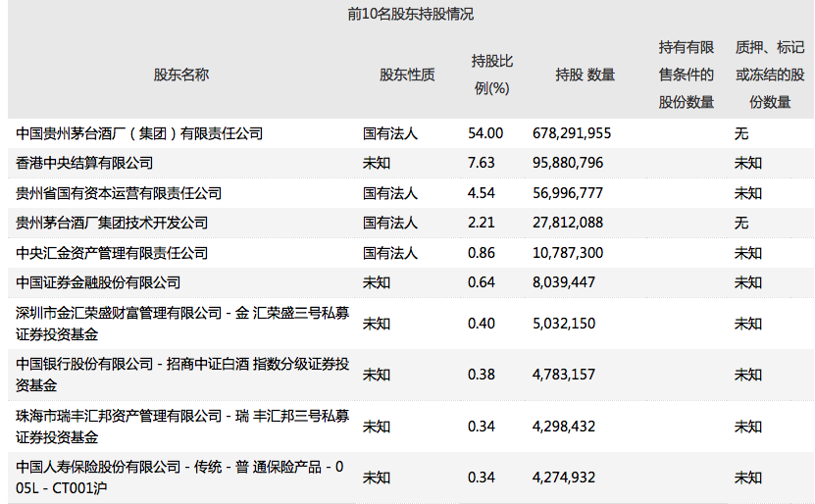This screenshot has height=504, width=815.
Task: Click 无 pledge status in the 中国贵州茅台酒厂 row
Action: coord(741,133)
